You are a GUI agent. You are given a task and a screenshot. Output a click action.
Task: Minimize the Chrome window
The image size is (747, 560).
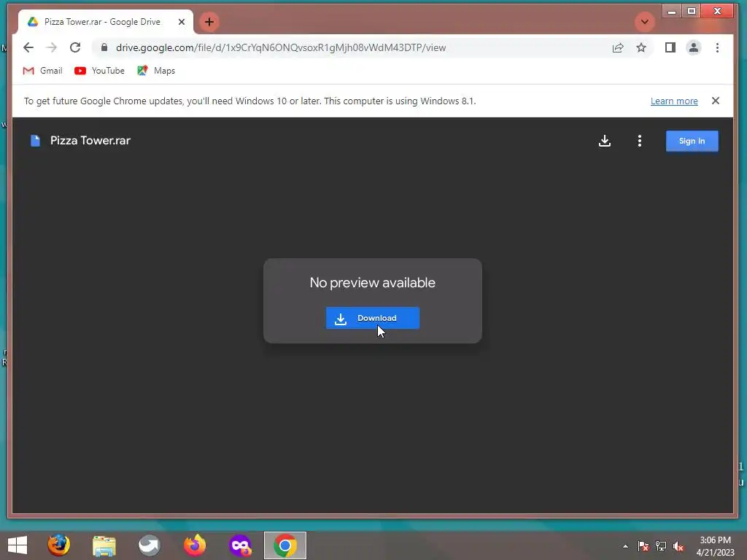[672, 11]
